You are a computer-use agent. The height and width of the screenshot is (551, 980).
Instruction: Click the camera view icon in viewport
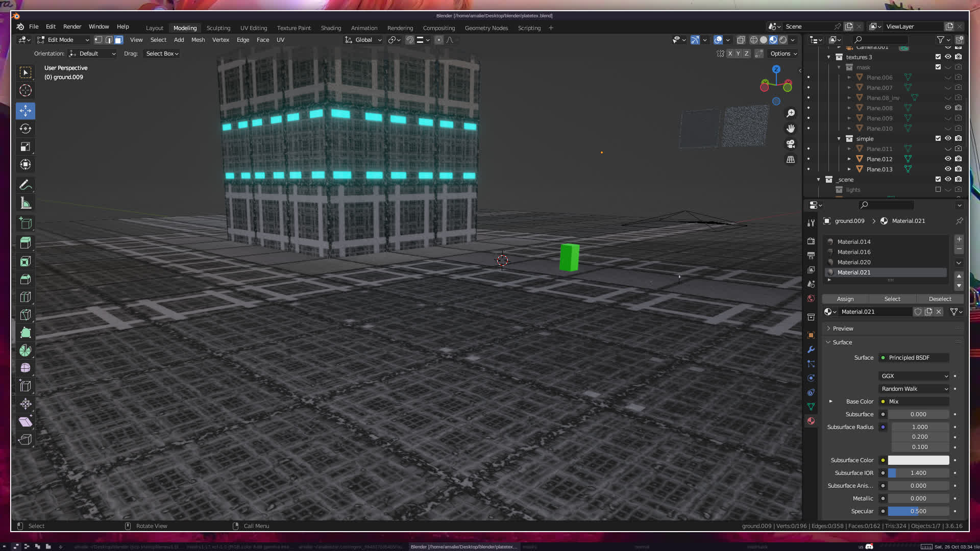[791, 144]
